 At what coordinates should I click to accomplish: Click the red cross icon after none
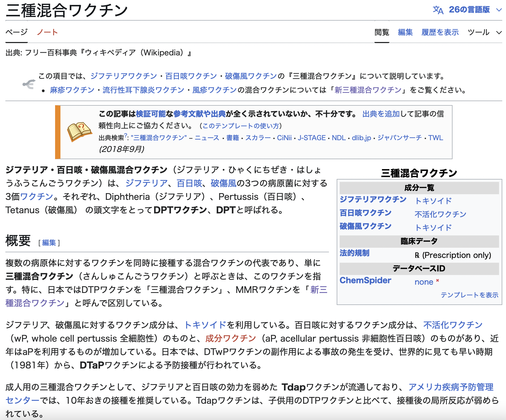438,280
